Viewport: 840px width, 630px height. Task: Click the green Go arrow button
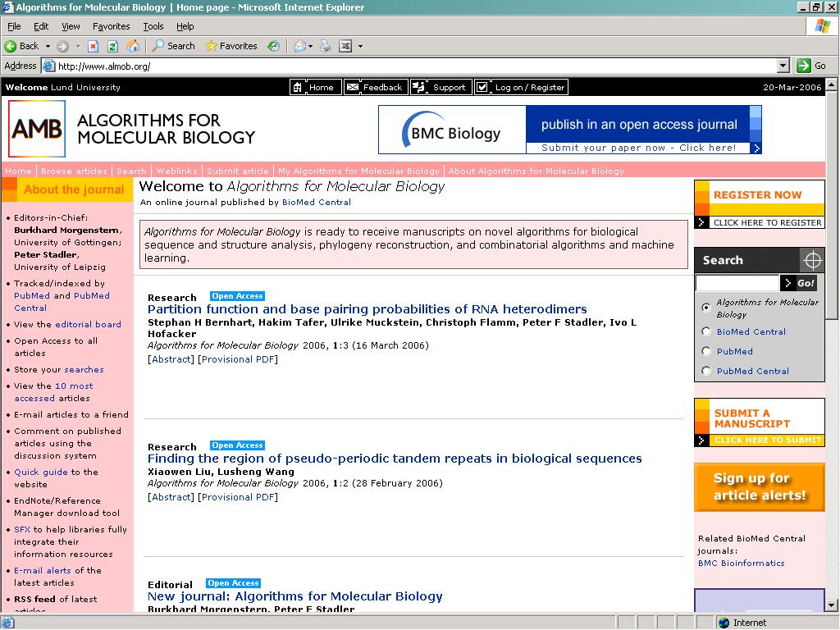tap(804, 66)
